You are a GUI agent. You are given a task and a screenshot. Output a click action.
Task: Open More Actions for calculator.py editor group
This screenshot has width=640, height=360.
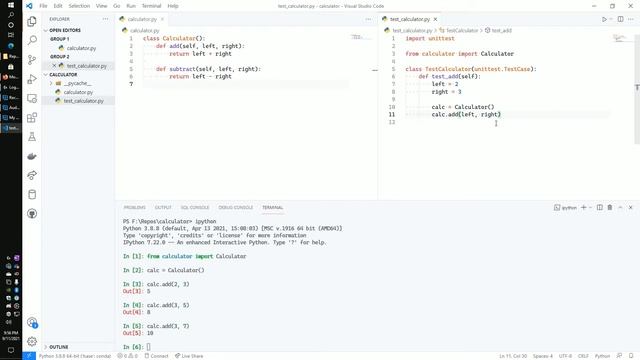(x=368, y=19)
